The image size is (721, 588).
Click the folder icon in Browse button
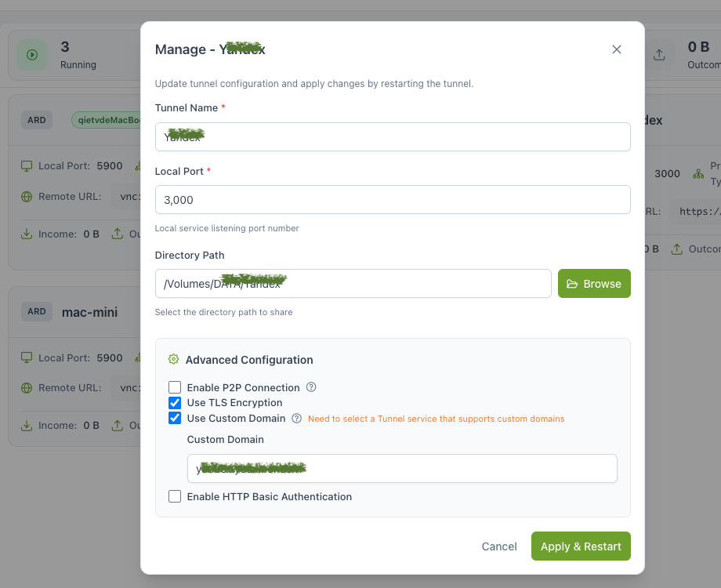[572, 284]
